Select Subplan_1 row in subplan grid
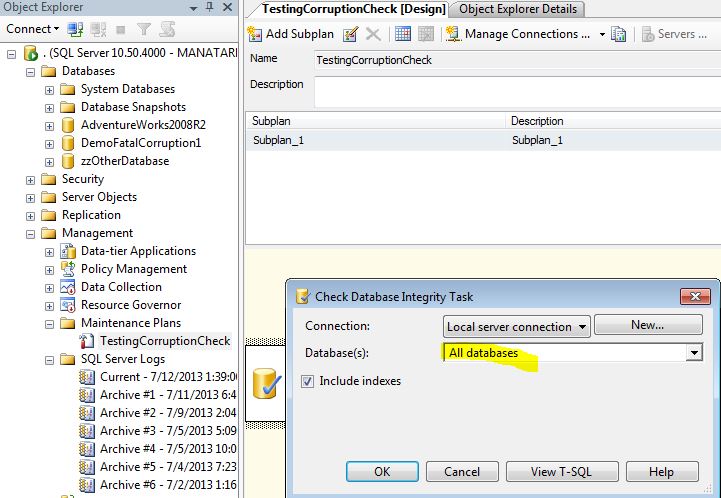 click(x=483, y=140)
